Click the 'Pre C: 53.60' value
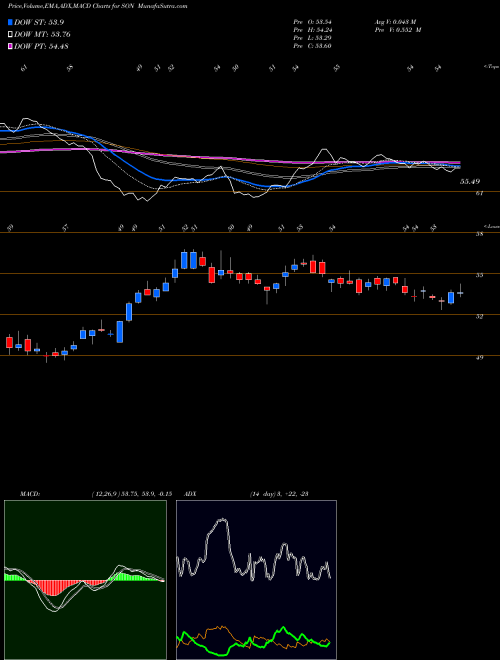 (x=313, y=46)
